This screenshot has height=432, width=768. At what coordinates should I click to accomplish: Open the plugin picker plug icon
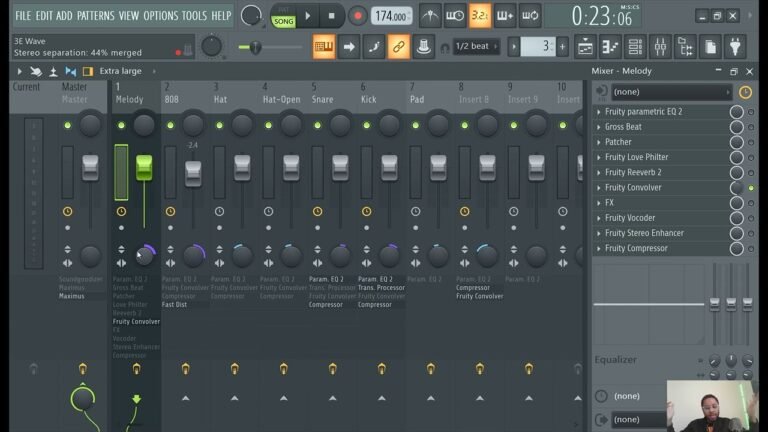tap(735, 47)
